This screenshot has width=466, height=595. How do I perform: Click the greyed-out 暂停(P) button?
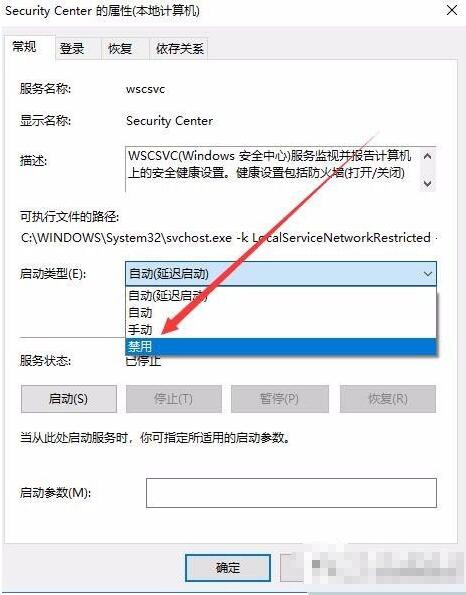(x=279, y=399)
